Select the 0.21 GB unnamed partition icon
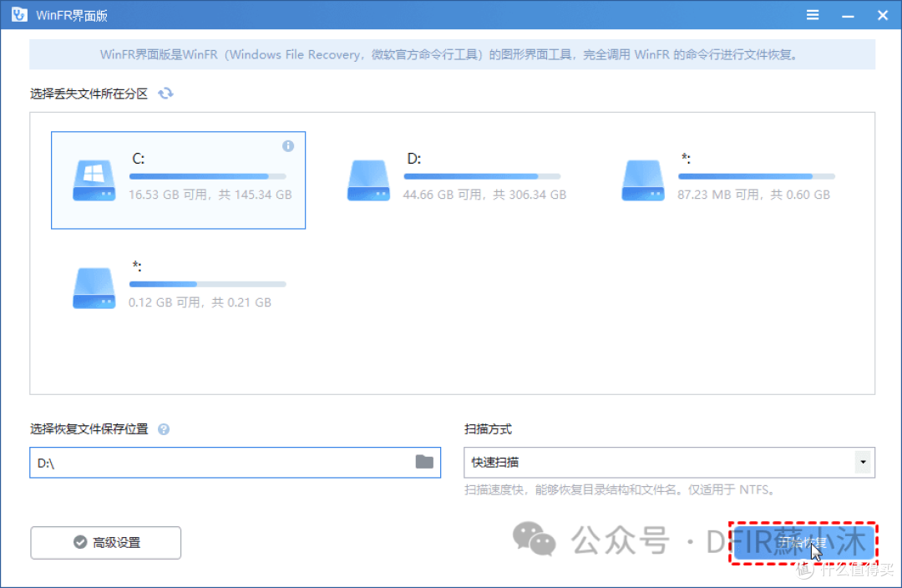The height and width of the screenshot is (588, 902). tap(94, 287)
